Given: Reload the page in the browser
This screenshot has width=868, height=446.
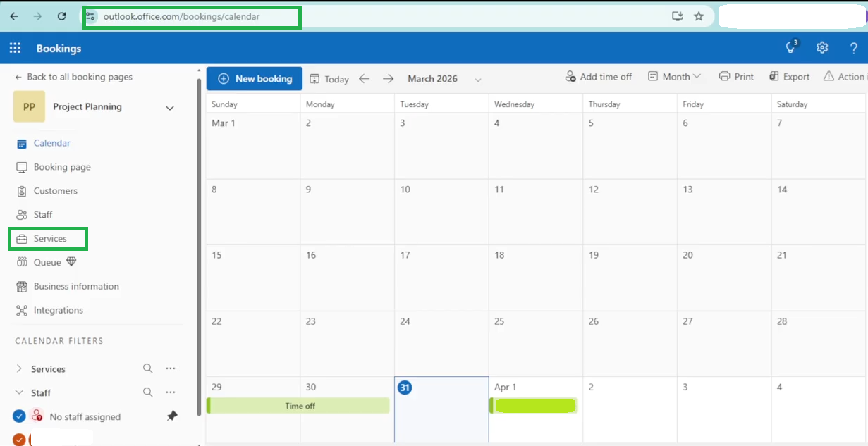Looking at the screenshot, I should 61,16.
